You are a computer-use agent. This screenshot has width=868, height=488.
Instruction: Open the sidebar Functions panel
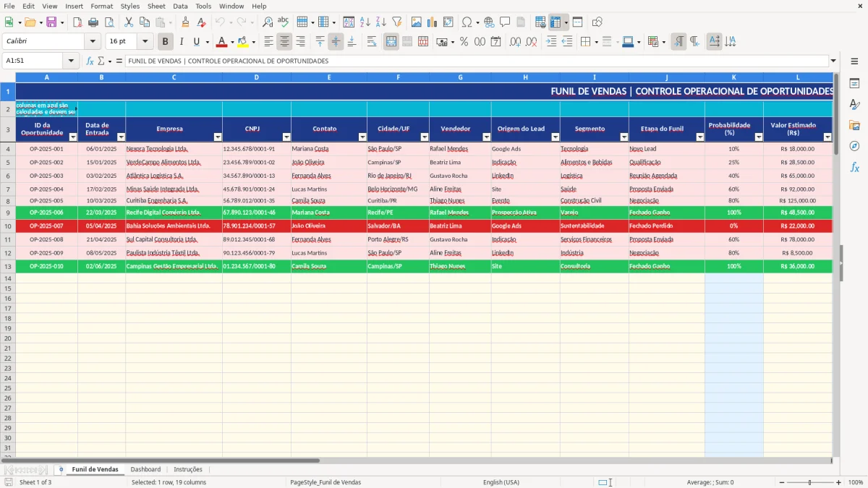pyautogui.click(x=854, y=167)
